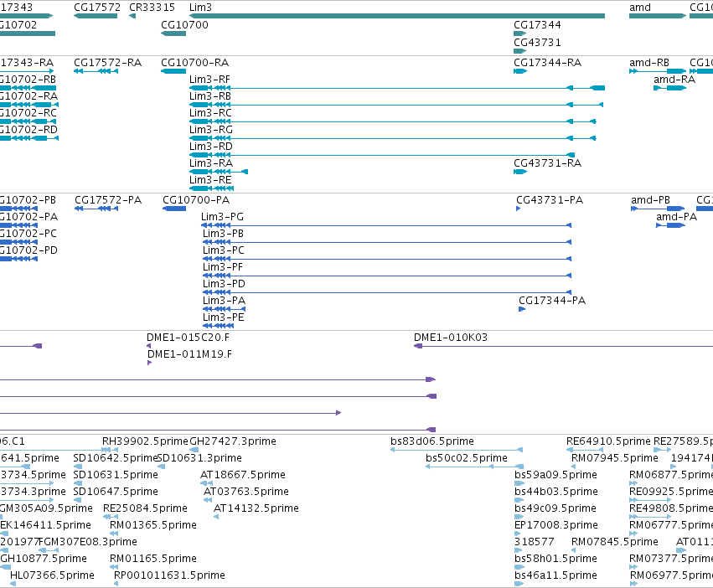The height and width of the screenshot is (588, 713).
Task: Click the Lim3-PF protein label
Action: pos(222,267)
